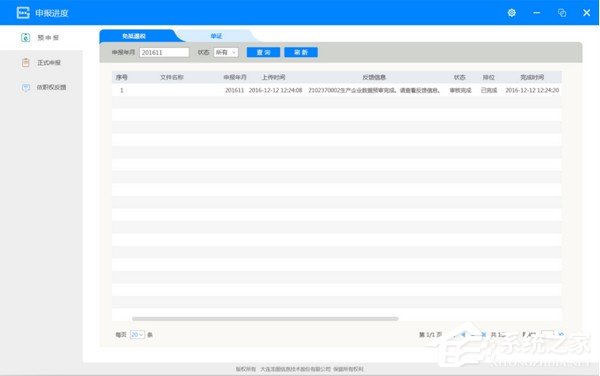Select the third sidebar item about 反馈
Screen dimensions: 600x376
coord(51,88)
